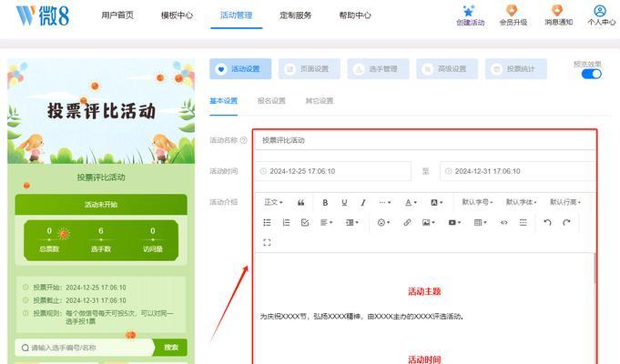Click the 创建活动 star icon
Image resolution: width=620 pixels, height=364 pixels.
pyautogui.click(x=470, y=11)
